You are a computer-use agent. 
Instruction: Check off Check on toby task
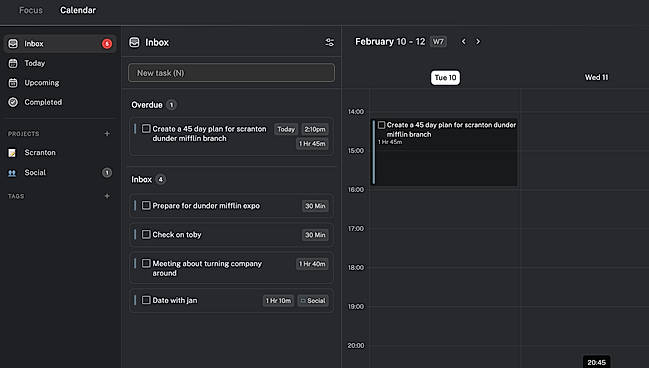coord(146,234)
